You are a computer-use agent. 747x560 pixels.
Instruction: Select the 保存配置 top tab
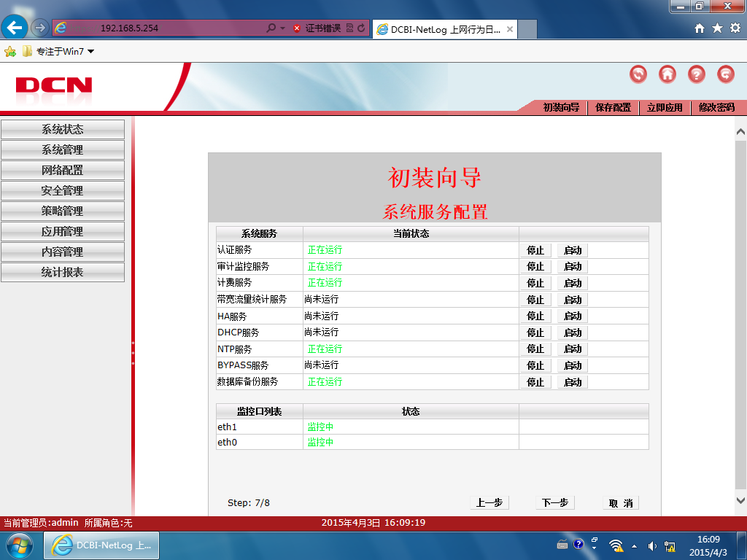pyautogui.click(x=613, y=107)
